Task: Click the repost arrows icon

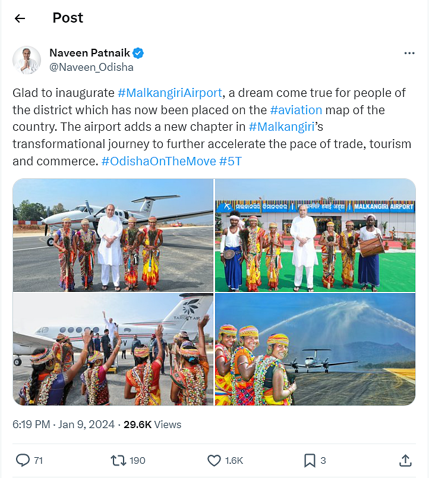Action: click(118, 460)
